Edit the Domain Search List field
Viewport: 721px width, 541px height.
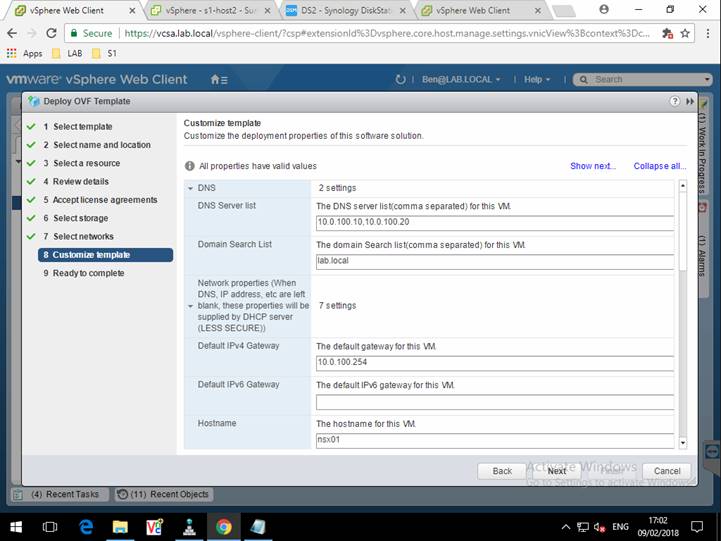(495, 261)
